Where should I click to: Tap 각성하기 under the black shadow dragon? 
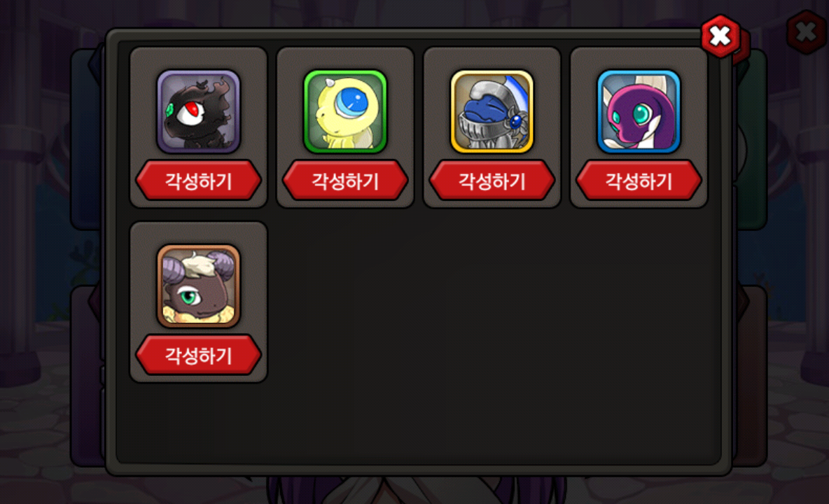198,181
